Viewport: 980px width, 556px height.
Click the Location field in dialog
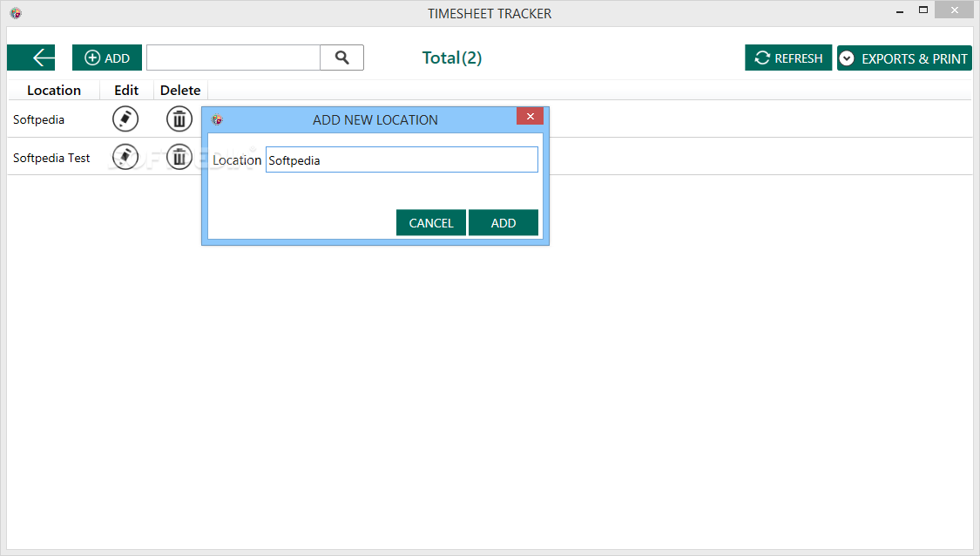coord(402,159)
